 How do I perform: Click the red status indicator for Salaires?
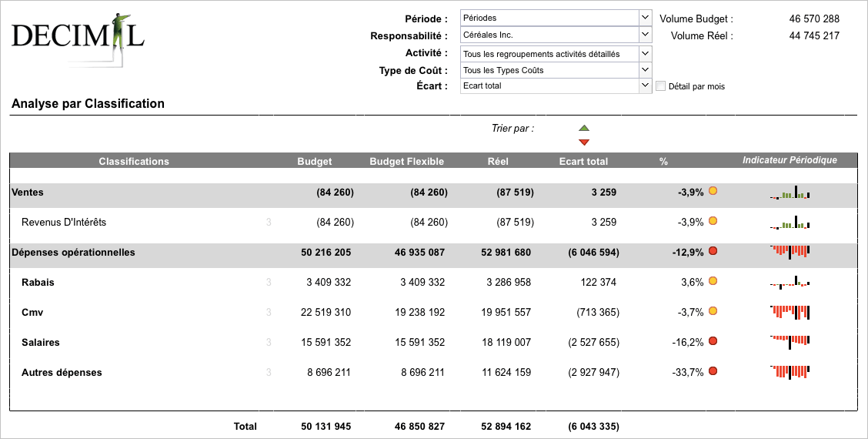pyautogui.click(x=713, y=341)
